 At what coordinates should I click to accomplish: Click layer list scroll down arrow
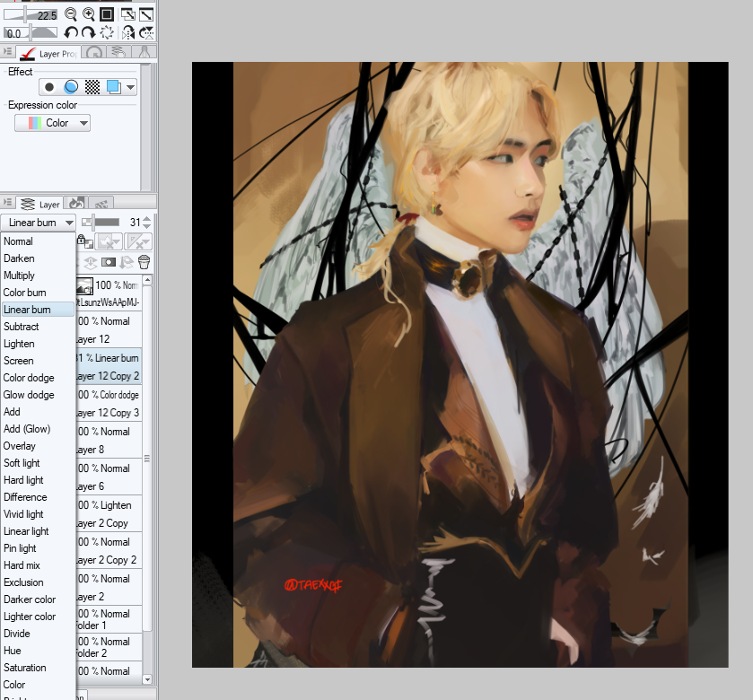click(147, 679)
